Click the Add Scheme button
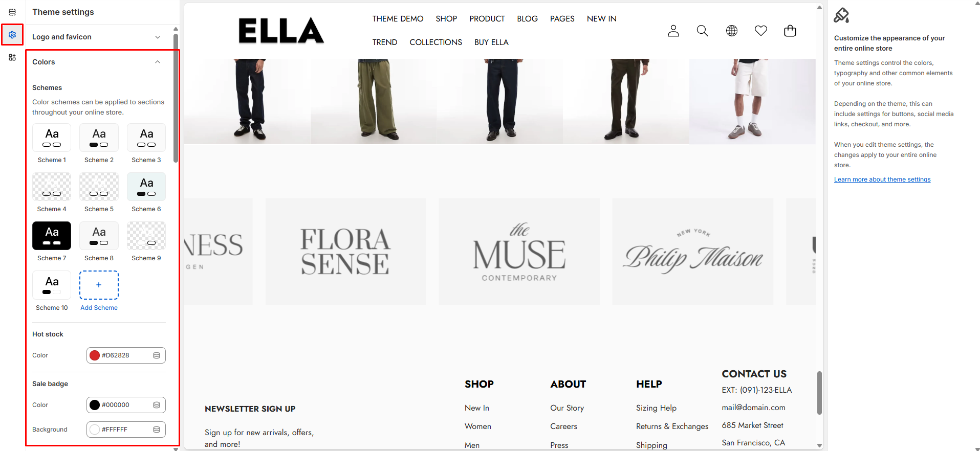Viewport: 980px width, 451px height. pyautogui.click(x=99, y=285)
